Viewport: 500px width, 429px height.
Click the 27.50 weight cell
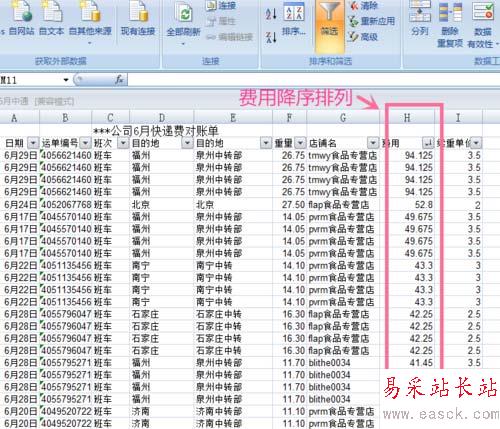click(x=289, y=205)
